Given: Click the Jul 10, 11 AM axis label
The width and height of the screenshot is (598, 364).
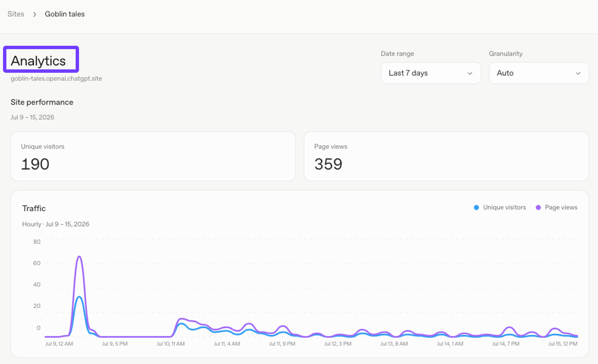Looking at the screenshot, I should [x=170, y=344].
